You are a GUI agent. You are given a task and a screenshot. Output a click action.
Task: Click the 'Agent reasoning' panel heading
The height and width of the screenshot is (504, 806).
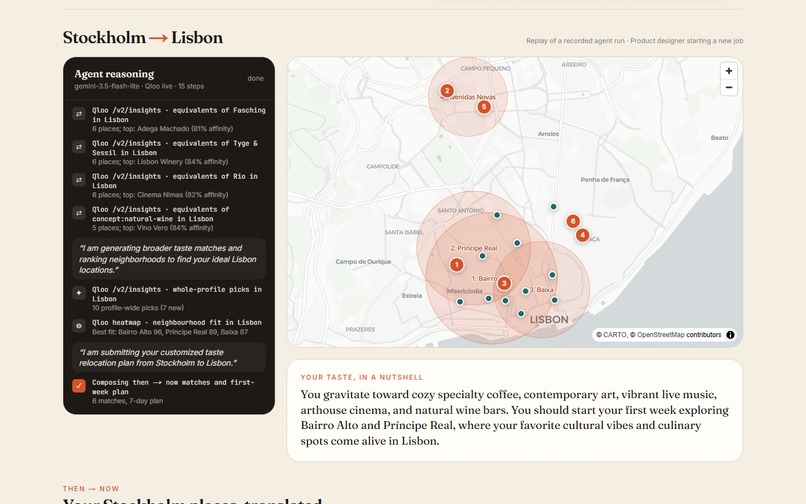[x=114, y=74]
